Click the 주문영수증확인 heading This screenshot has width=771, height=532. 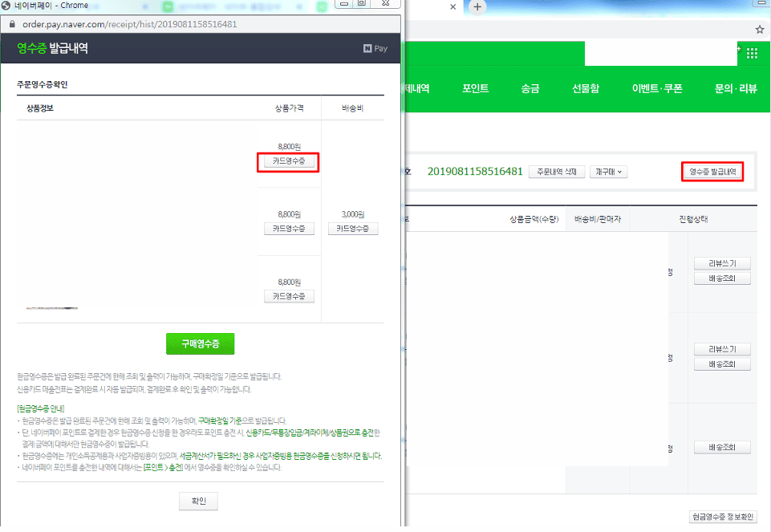[x=43, y=84]
